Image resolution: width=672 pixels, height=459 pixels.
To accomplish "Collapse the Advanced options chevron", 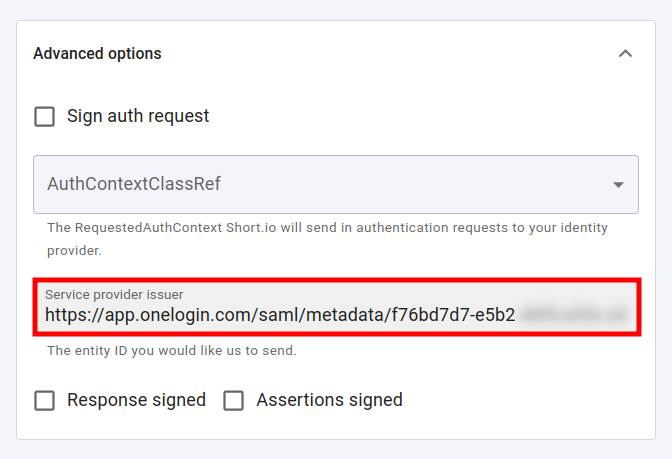I will click(x=625, y=54).
